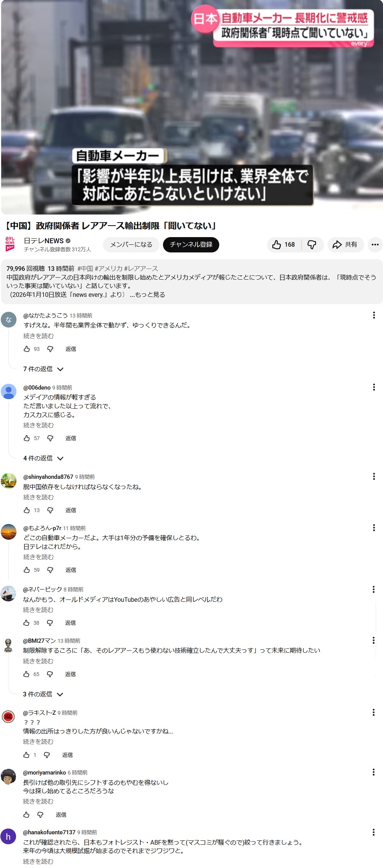Screen dimensions: 383x868
Task: Open options menu for @shinyahonda8767's comment
Action: [373, 477]
